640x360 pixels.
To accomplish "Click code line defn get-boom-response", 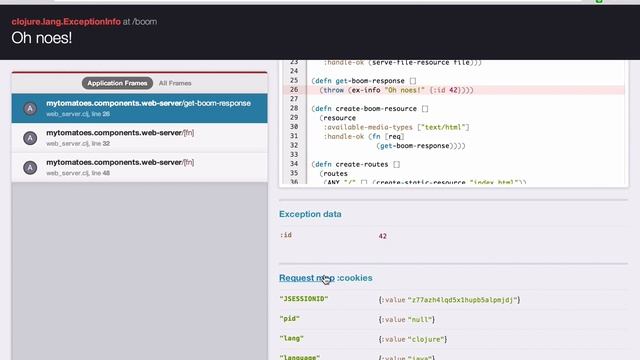I will point(364,81).
